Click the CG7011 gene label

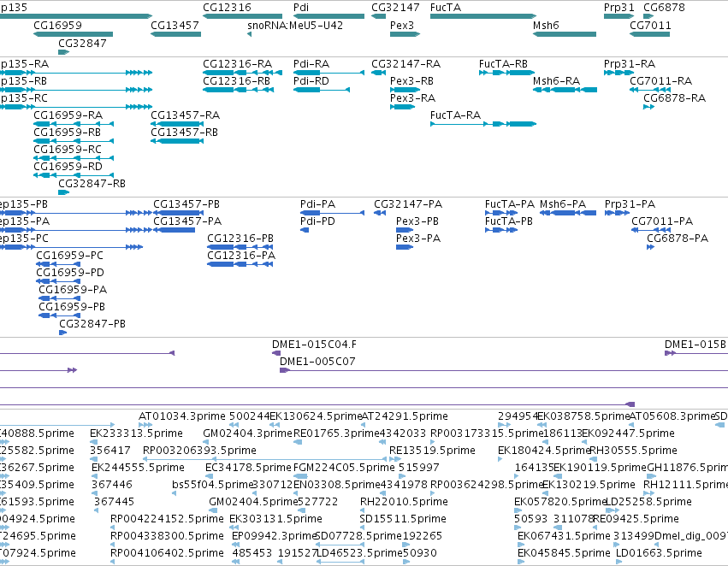click(650, 25)
